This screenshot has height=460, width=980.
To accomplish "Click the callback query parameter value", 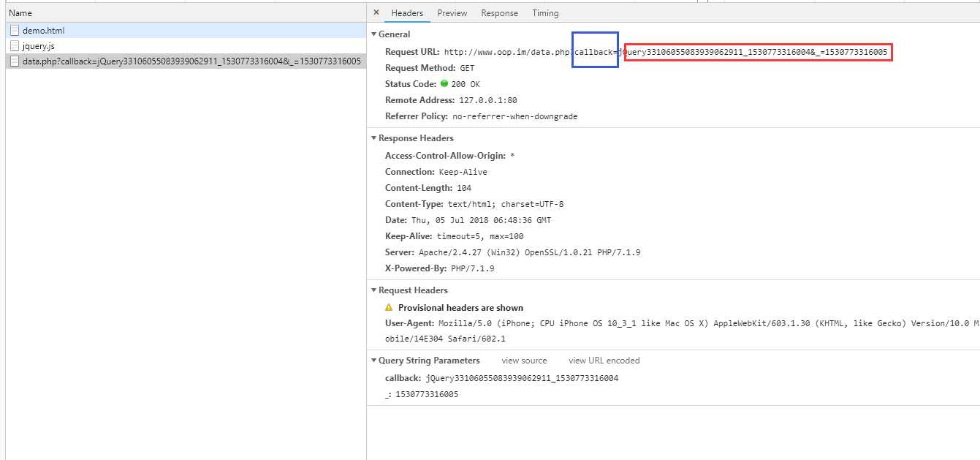I will point(522,378).
